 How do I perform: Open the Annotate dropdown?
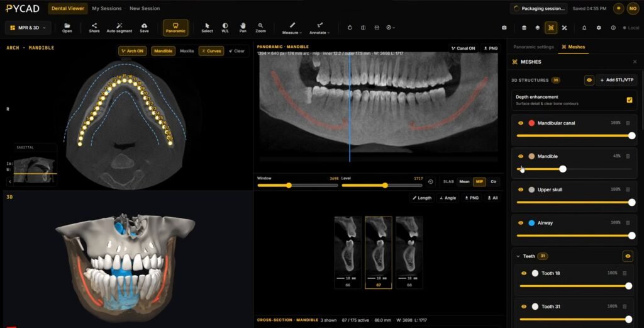pos(319,28)
